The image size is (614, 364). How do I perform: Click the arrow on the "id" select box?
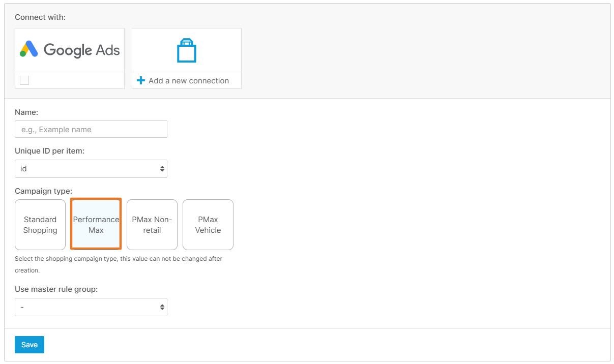[162, 169]
